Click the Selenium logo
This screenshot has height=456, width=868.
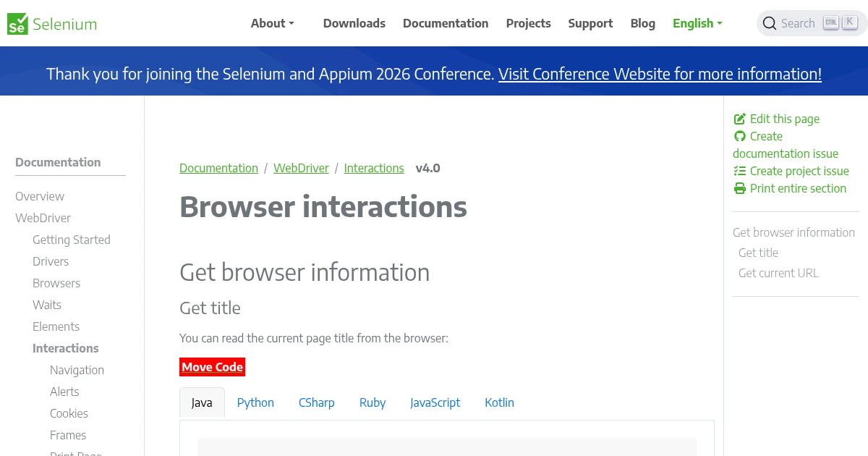click(52, 23)
